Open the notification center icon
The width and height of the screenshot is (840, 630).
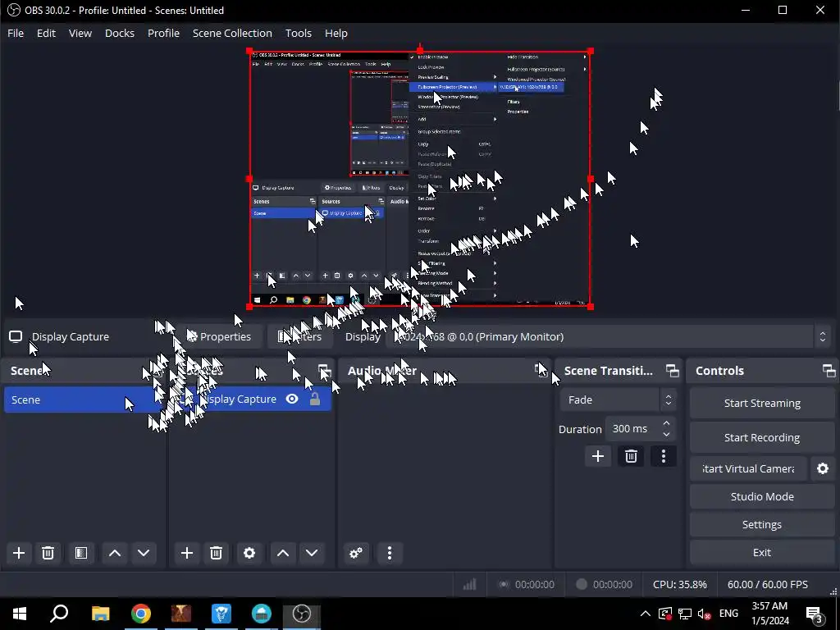coord(815,614)
